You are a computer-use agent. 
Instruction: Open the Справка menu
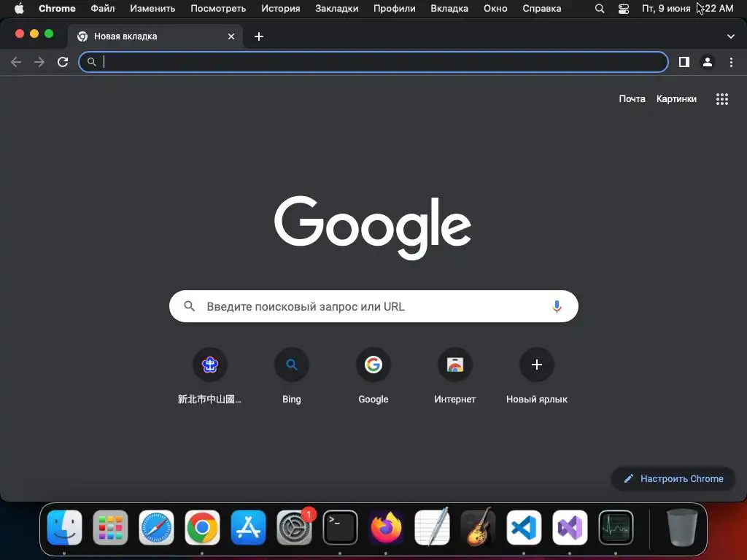pyautogui.click(x=542, y=9)
